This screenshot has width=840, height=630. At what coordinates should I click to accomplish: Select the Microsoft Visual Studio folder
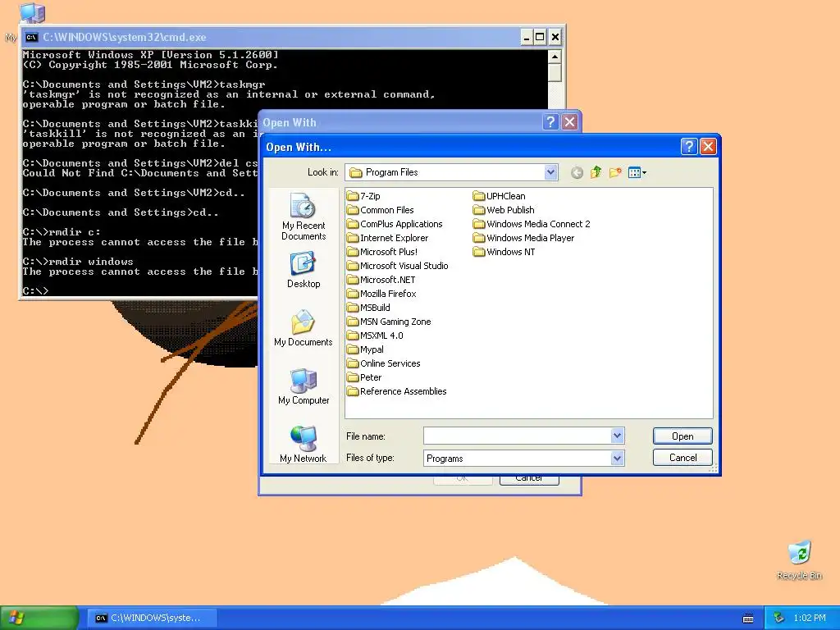398,266
